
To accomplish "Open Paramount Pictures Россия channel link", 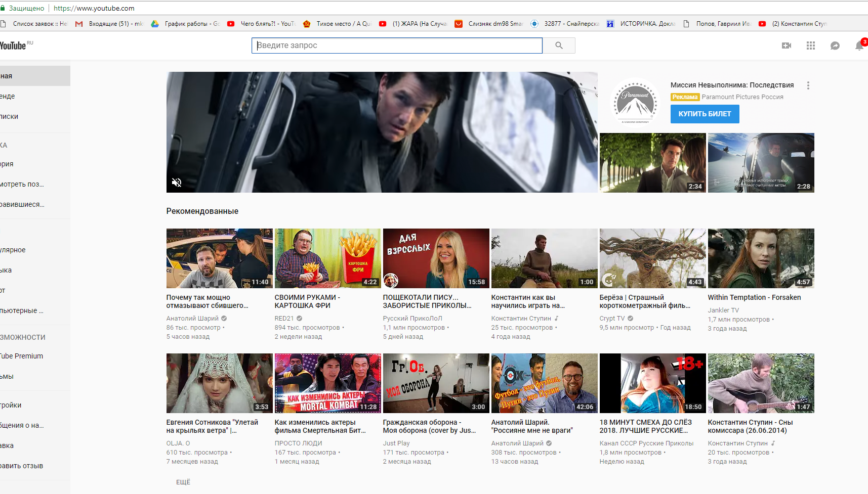I will pos(742,97).
